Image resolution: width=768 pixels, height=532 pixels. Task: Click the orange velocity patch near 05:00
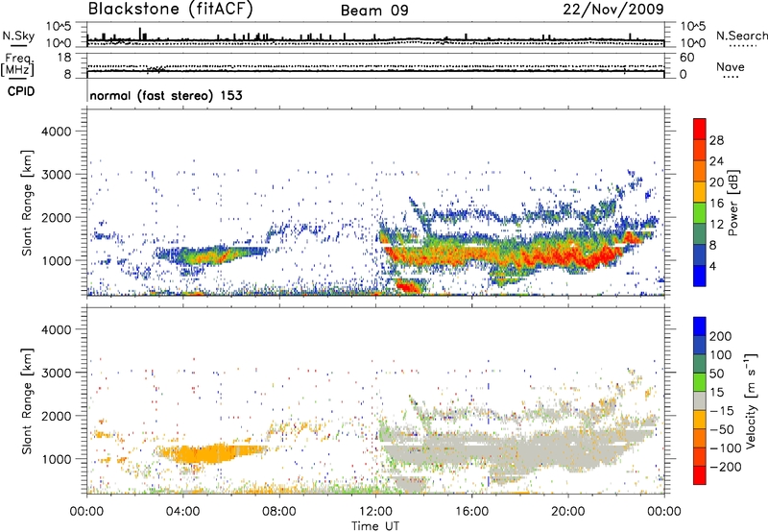click(x=210, y=452)
